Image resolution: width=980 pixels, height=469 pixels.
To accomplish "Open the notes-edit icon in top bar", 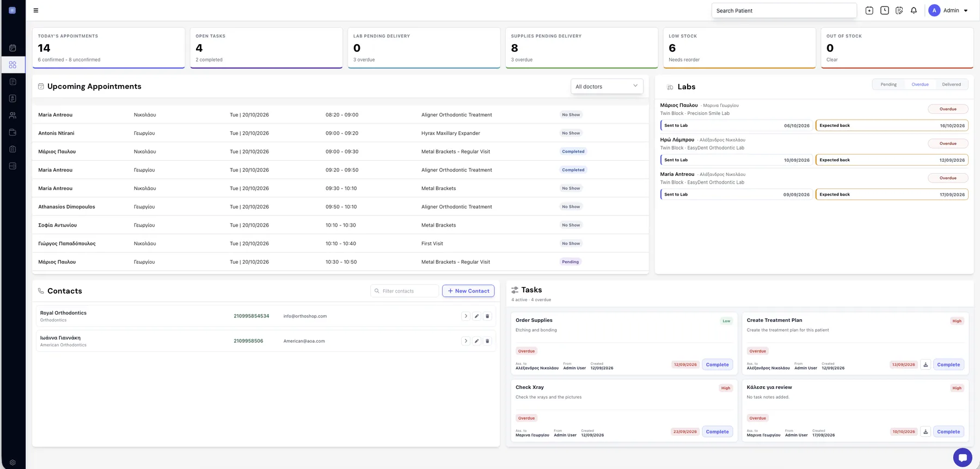I will click(899, 10).
